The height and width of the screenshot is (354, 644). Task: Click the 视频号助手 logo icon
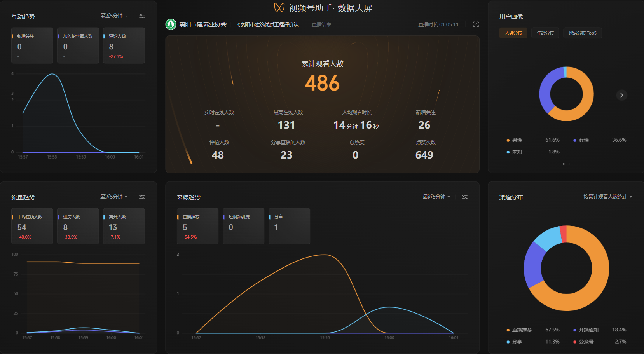click(x=279, y=8)
